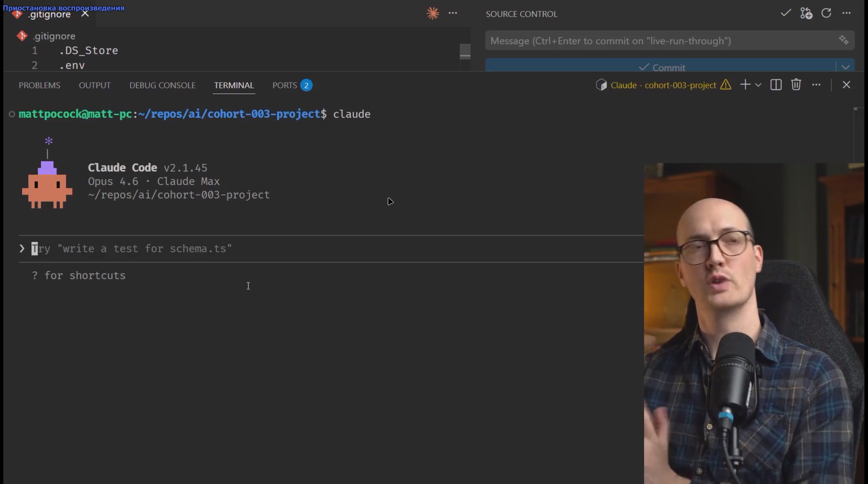Click the "Claude Code" title text in terminal
The image size is (868, 484).
[122, 168]
